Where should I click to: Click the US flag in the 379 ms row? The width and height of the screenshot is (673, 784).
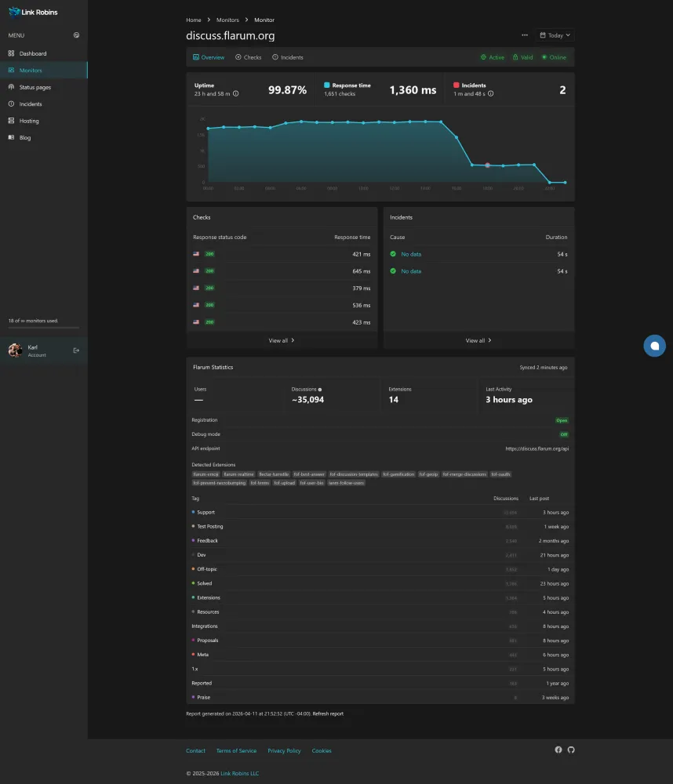coord(196,288)
